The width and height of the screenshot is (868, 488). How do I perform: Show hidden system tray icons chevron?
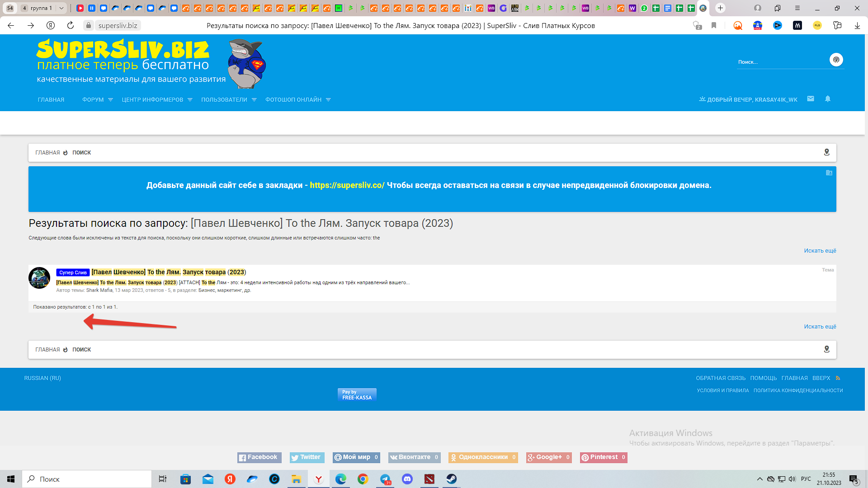(x=759, y=479)
